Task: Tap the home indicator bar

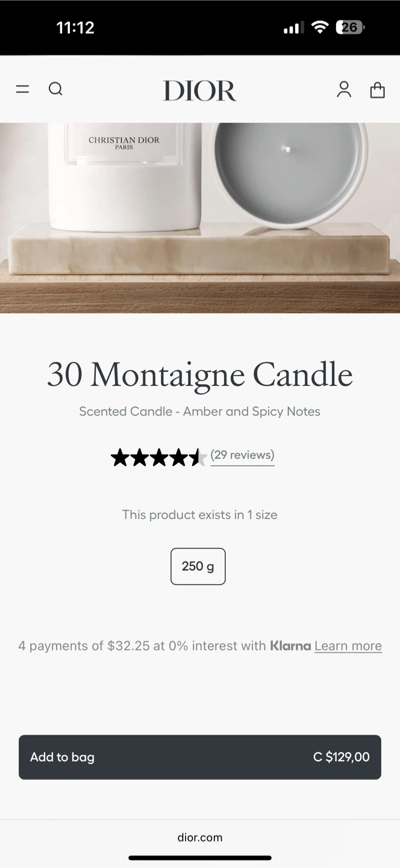Action: point(200,858)
